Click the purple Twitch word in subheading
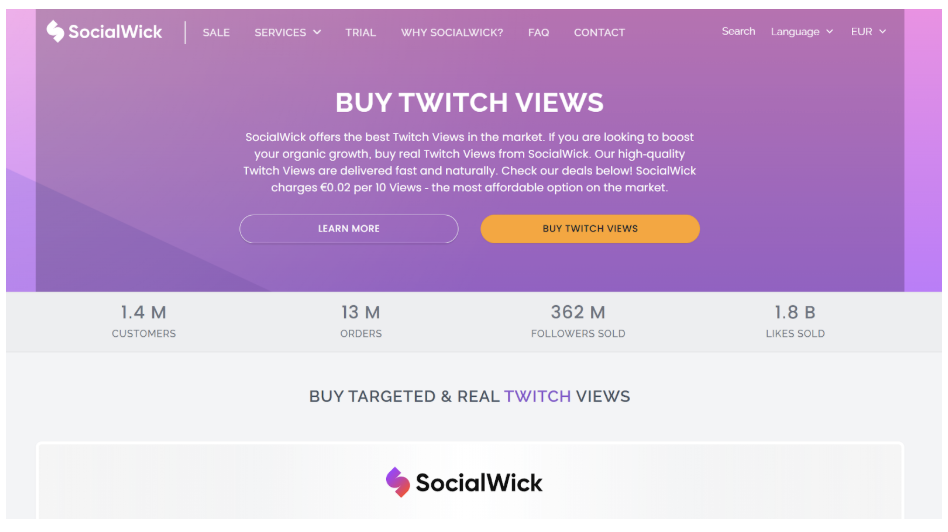 tap(537, 396)
